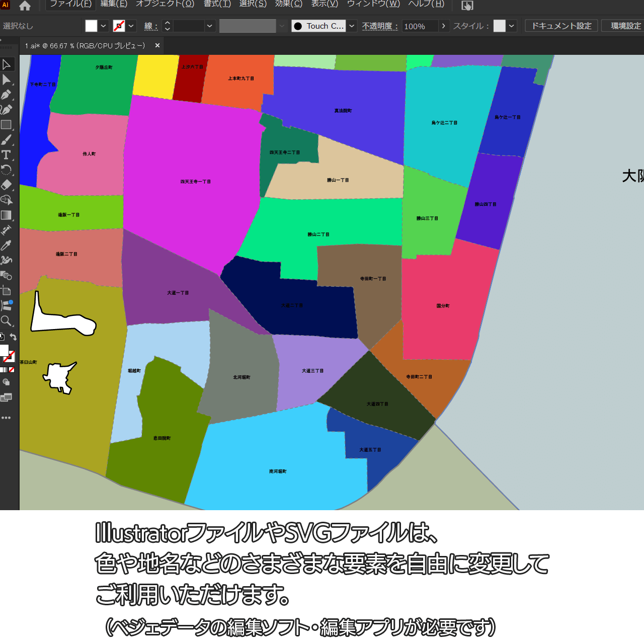Click the ドキュメント設定 button
This screenshot has width=644, height=644.
(561, 26)
